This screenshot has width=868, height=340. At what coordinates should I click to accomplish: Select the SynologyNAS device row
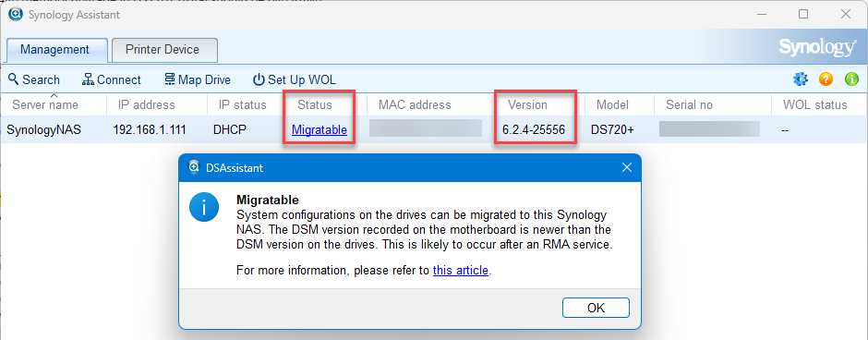pos(434,130)
